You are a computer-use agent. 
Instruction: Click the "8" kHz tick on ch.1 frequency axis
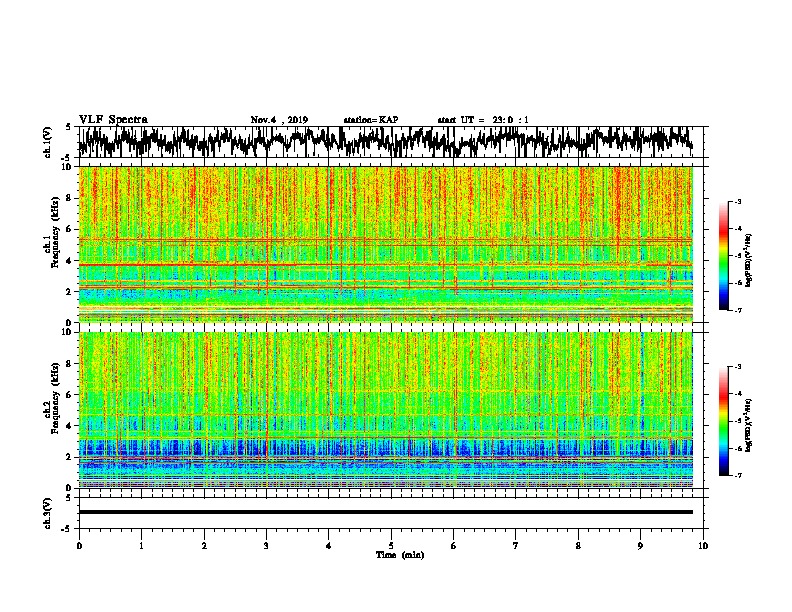point(69,198)
